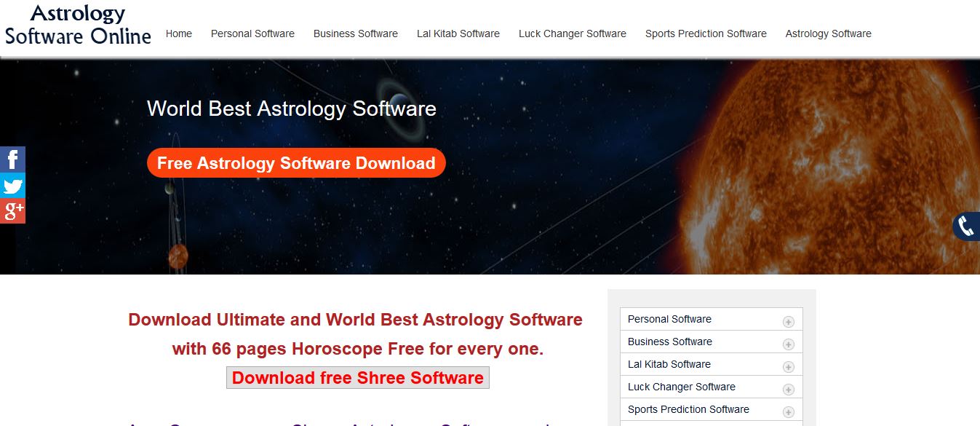The image size is (980, 426).
Task: Click the Sports Prediction Software sidebar link
Action: click(x=688, y=409)
